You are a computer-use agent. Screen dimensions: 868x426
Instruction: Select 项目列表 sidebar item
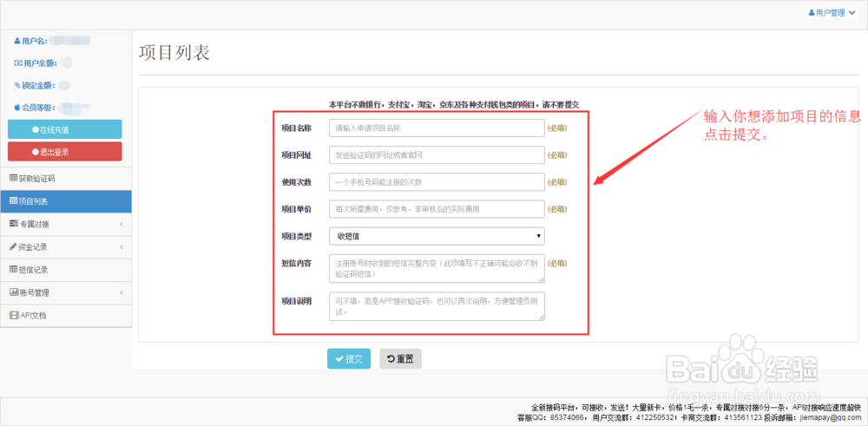coord(66,201)
